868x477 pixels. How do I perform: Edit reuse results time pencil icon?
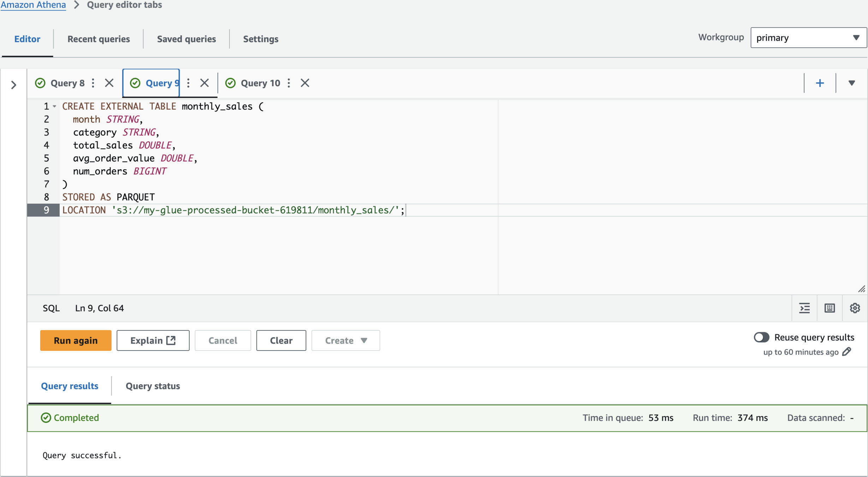[x=847, y=352]
